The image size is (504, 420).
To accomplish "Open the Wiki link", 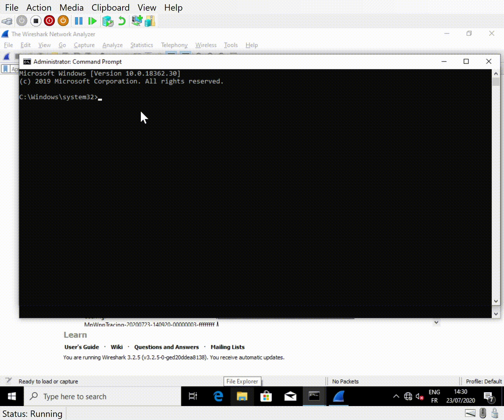I will [x=117, y=347].
